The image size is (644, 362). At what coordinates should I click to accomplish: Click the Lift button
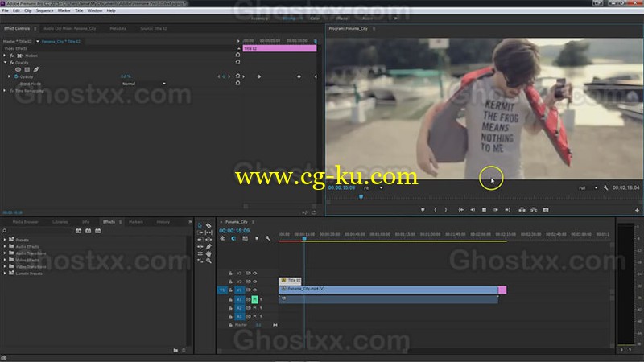coord(522,210)
